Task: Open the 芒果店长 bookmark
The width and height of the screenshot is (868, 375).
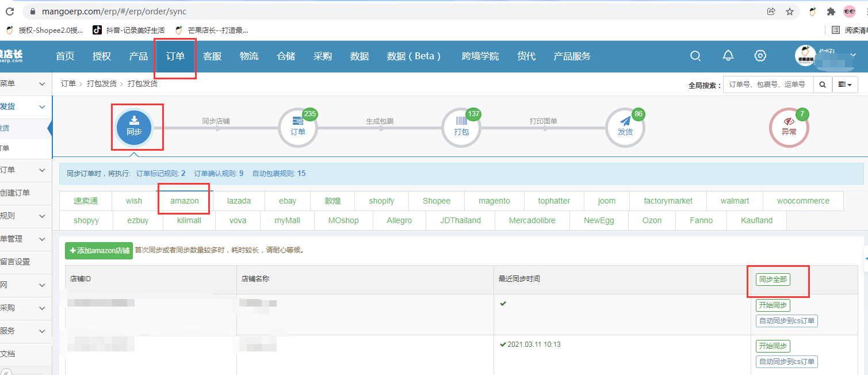Action: (x=211, y=30)
